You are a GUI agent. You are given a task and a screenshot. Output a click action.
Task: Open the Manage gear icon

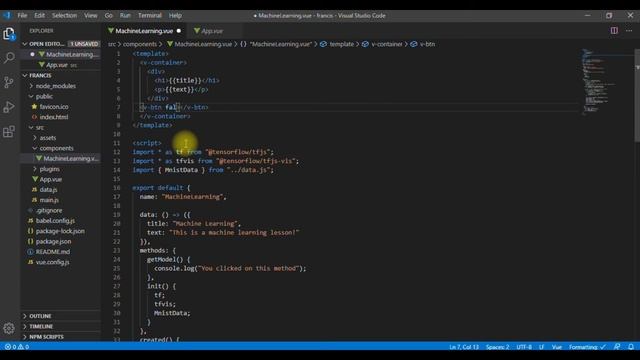coord(9,328)
